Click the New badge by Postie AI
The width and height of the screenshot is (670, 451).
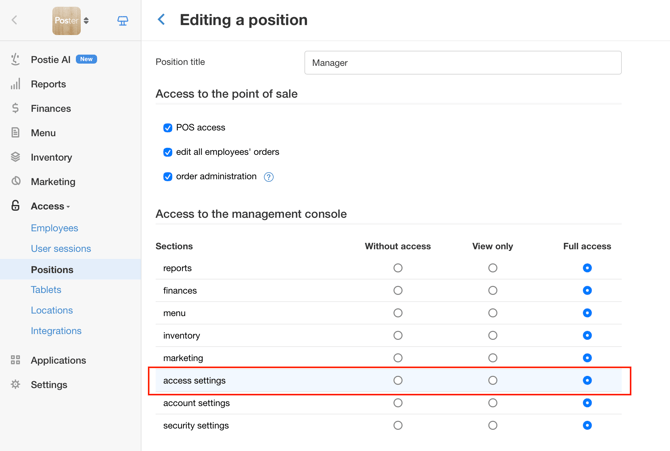[86, 59]
